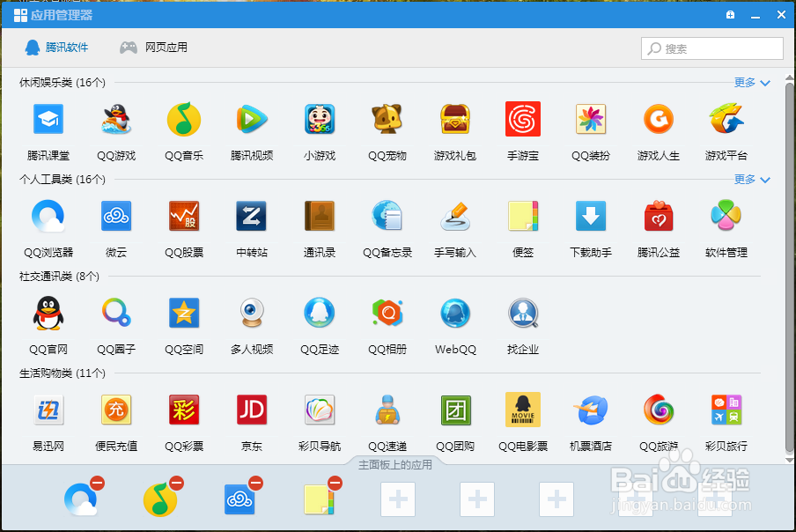This screenshot has height=532, width=796.
Task: Remove 微云 from the main panel
Action: 256,483
